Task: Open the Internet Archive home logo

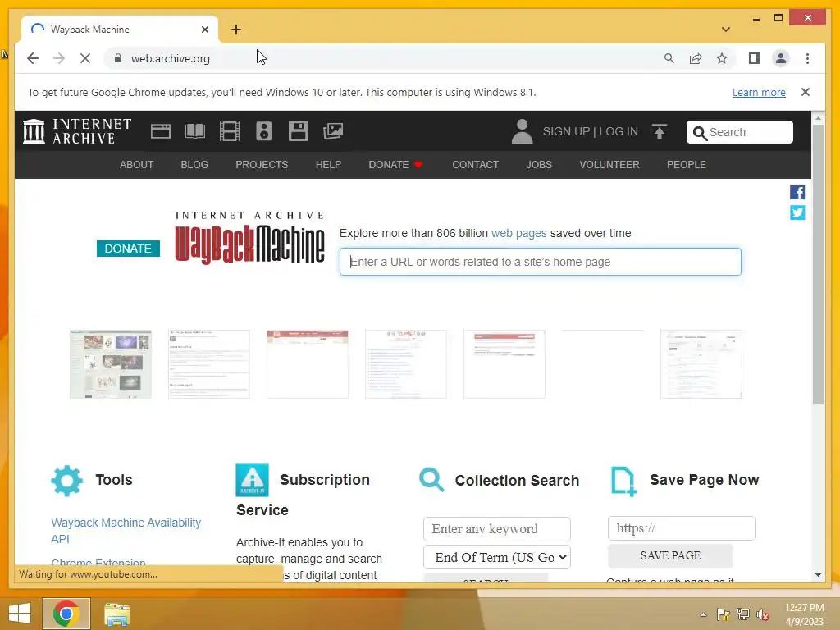Action: point(77,131)
